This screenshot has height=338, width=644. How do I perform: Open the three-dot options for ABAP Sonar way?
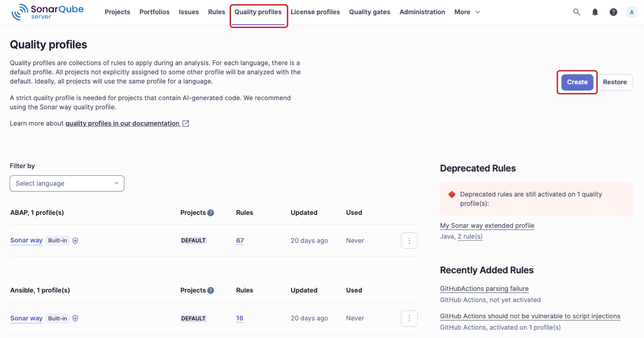409,241
